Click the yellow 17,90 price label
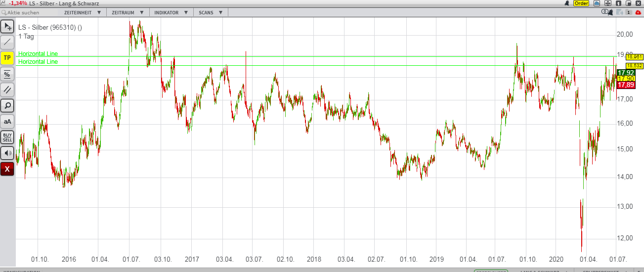The width and height of the screenshot is (644, 272). [626, 79]
